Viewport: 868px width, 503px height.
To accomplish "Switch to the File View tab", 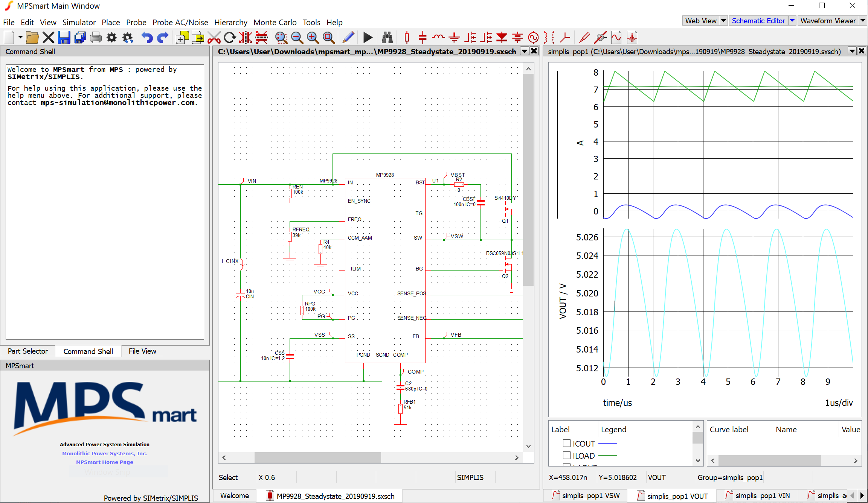I will click(142, 351).
